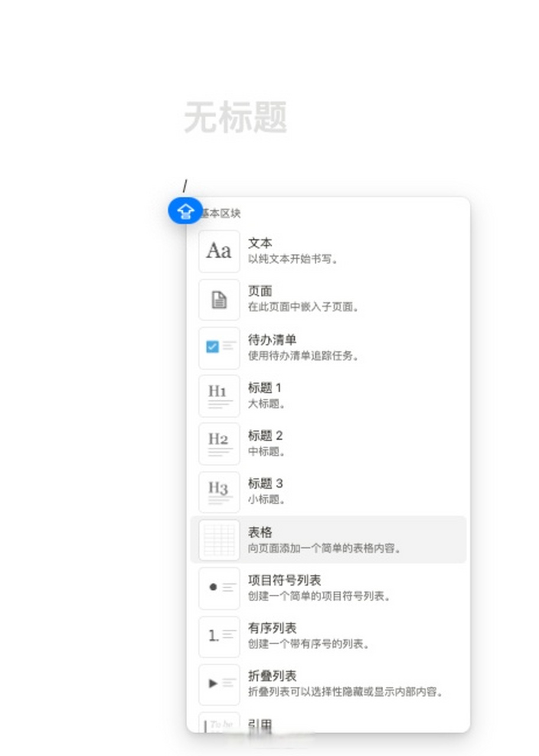The width and height of the screenshot is (539, 756).
Task: Click the 无标题 page title field
Action: (x=236, y=117)
